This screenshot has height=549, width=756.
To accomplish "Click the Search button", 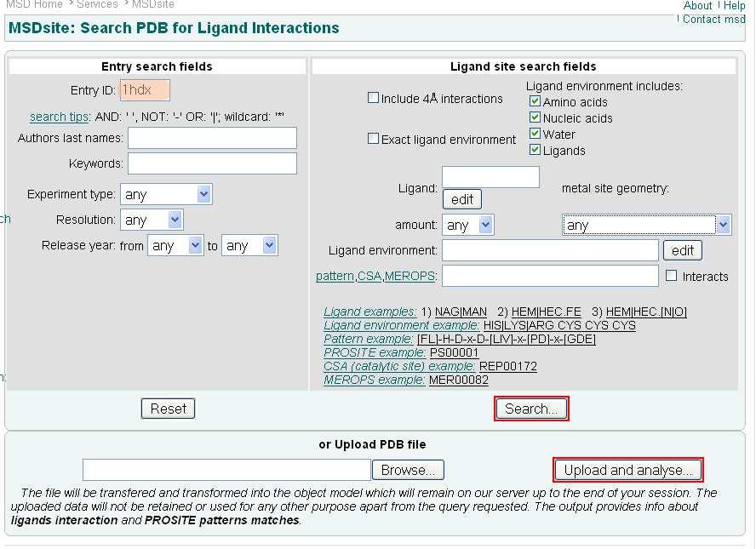I will point(531,409).
